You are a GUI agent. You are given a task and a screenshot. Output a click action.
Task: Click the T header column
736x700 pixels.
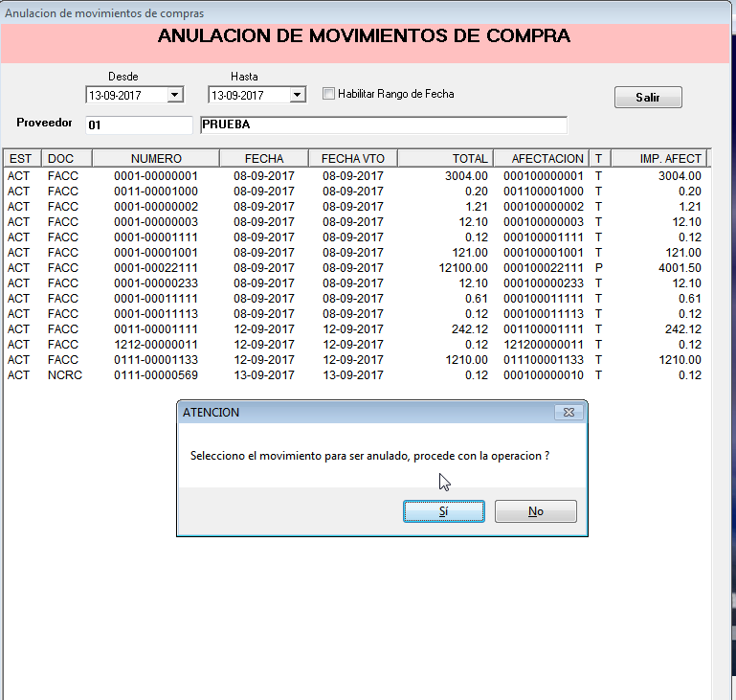click(x=600, y=159)
